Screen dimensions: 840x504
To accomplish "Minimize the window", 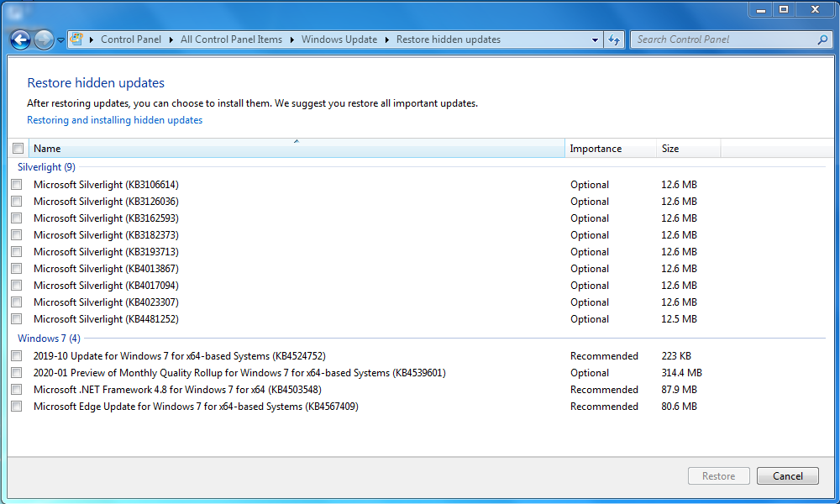I will (x=761, y=9).
